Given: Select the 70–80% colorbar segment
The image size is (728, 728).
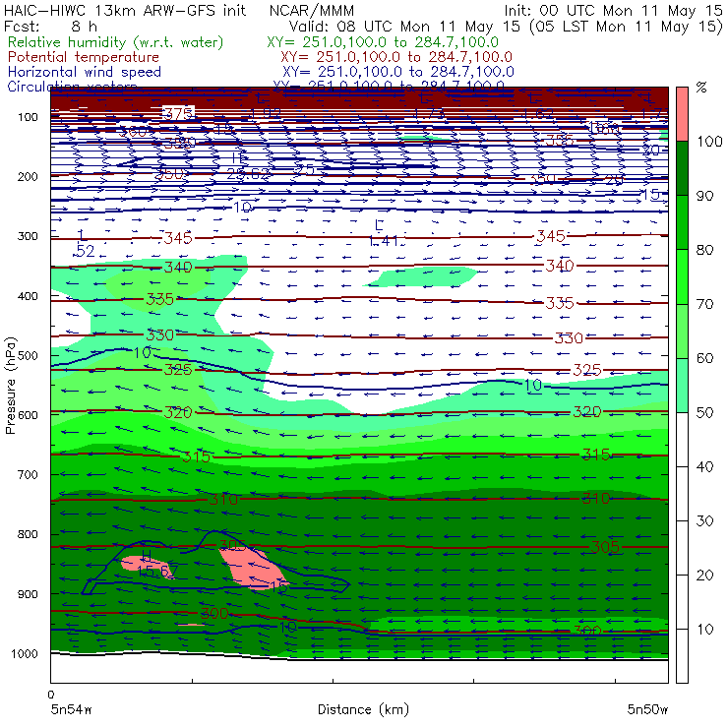Looking at the screenshot, I should click(x=682, y=276).
